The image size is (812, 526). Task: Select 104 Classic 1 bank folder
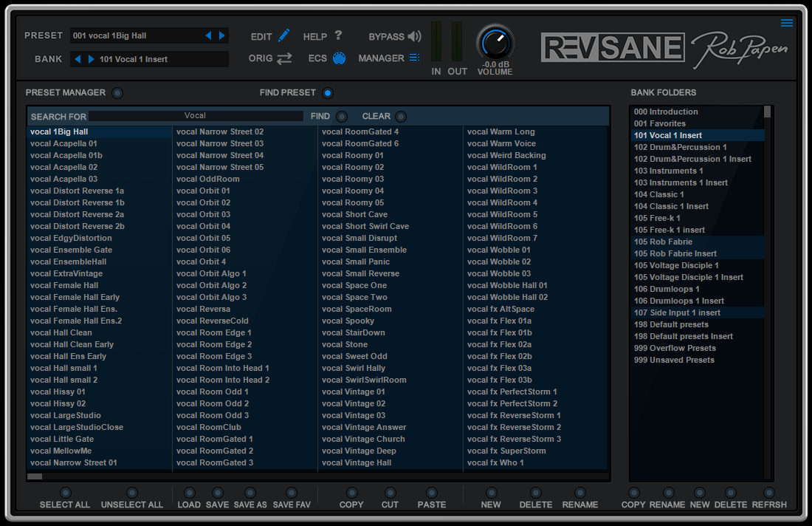tap(697, 194)
